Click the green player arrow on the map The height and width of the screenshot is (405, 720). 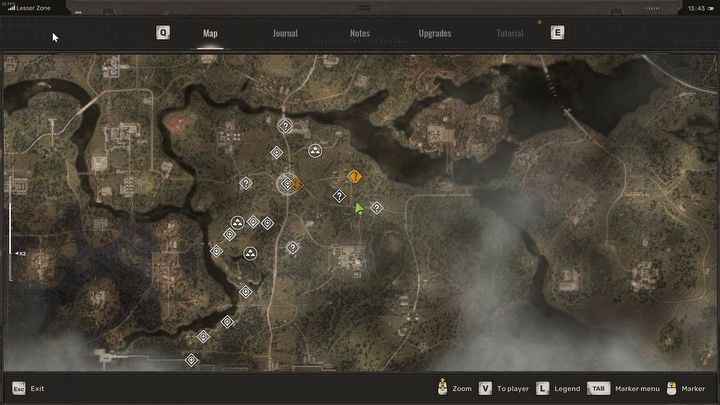359,208
